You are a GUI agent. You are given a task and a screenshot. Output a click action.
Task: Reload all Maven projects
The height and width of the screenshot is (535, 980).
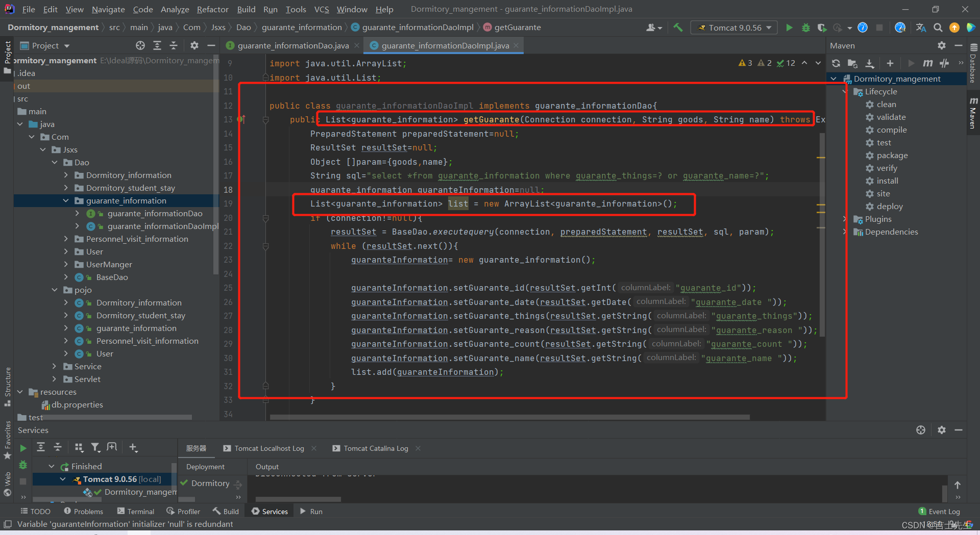coord(836,63)
